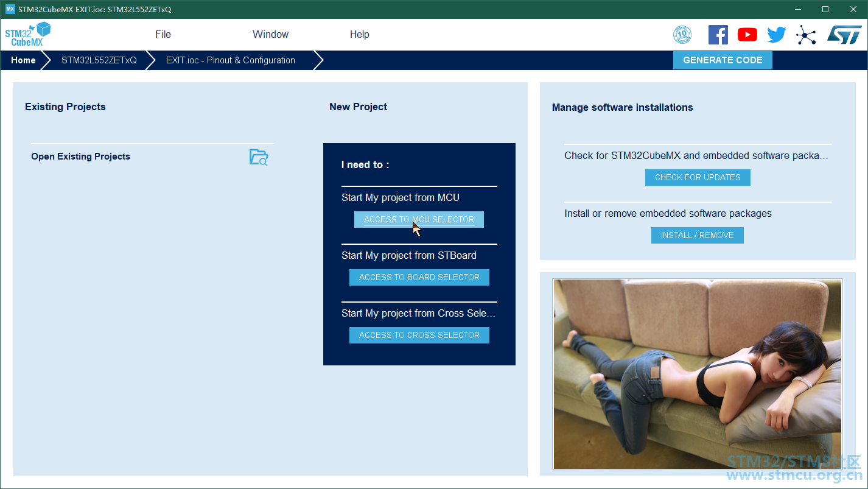Click the STM32CubeMX logo
Viewport: 868px width, 489px height.
coord(28,34)
